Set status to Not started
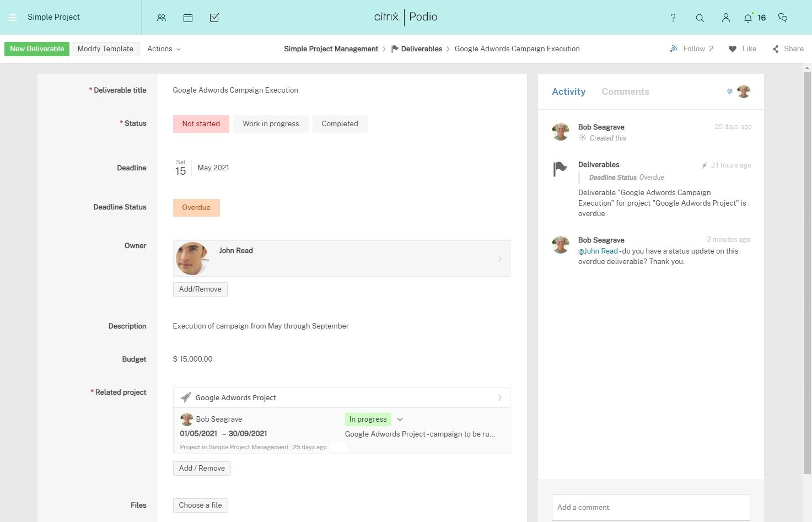This screenshot has height=522, width=812. pos(201,124)
